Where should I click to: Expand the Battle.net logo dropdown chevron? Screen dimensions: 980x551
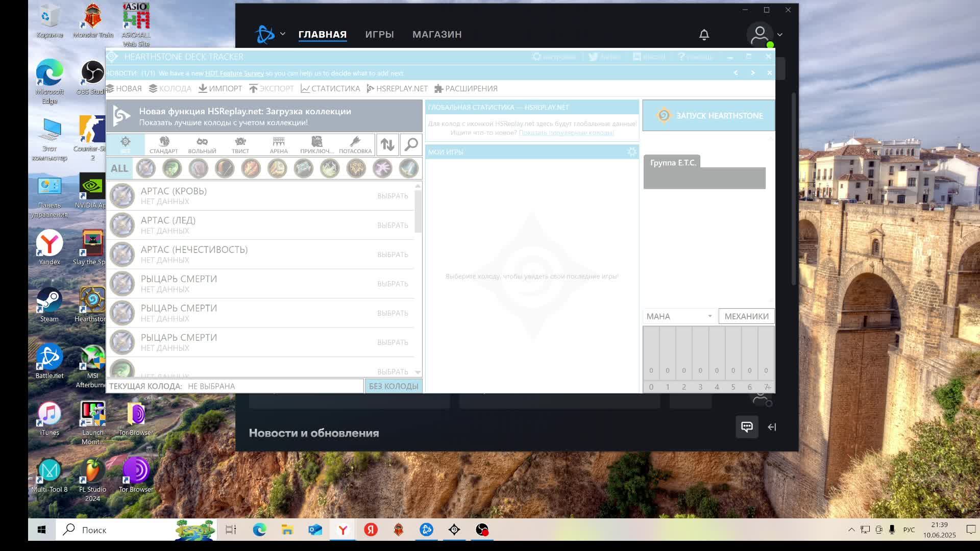[x=283, y=34]
